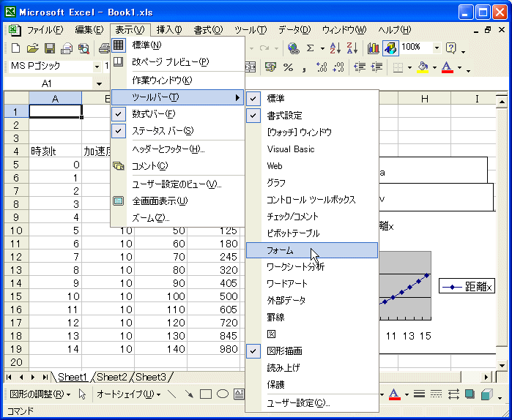Viewport: 512px width, 420px height.
Task: Open the 挿入(I) menu
Action: point(168,30)
